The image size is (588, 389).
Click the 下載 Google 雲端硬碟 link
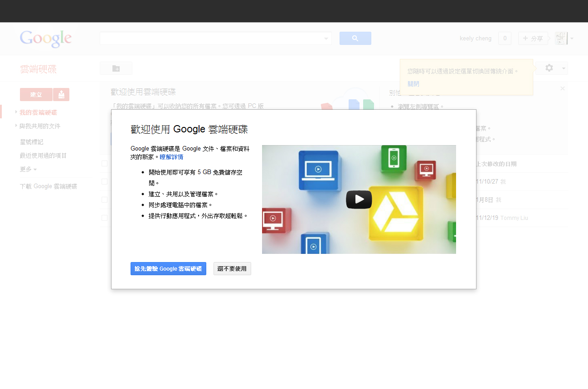pos(49,186)
